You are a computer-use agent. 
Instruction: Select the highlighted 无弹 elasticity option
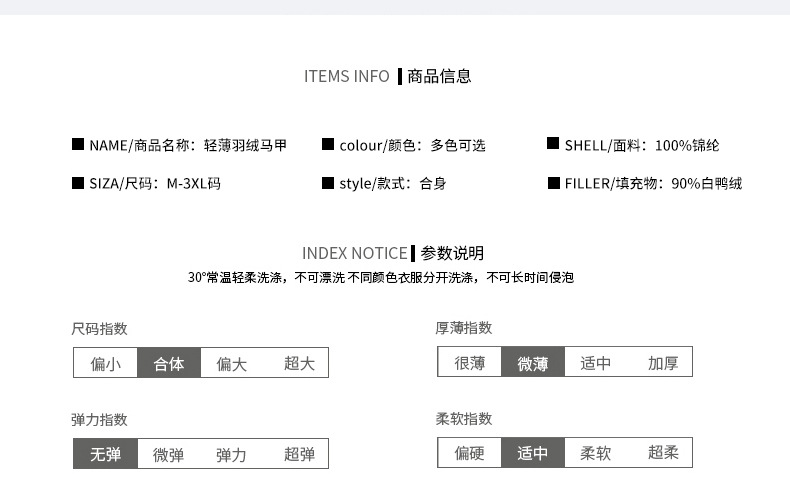[x=106, y=454]
